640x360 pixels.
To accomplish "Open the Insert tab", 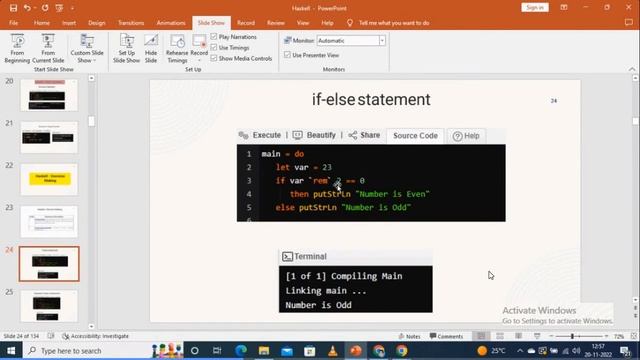I will pos(69,23).
